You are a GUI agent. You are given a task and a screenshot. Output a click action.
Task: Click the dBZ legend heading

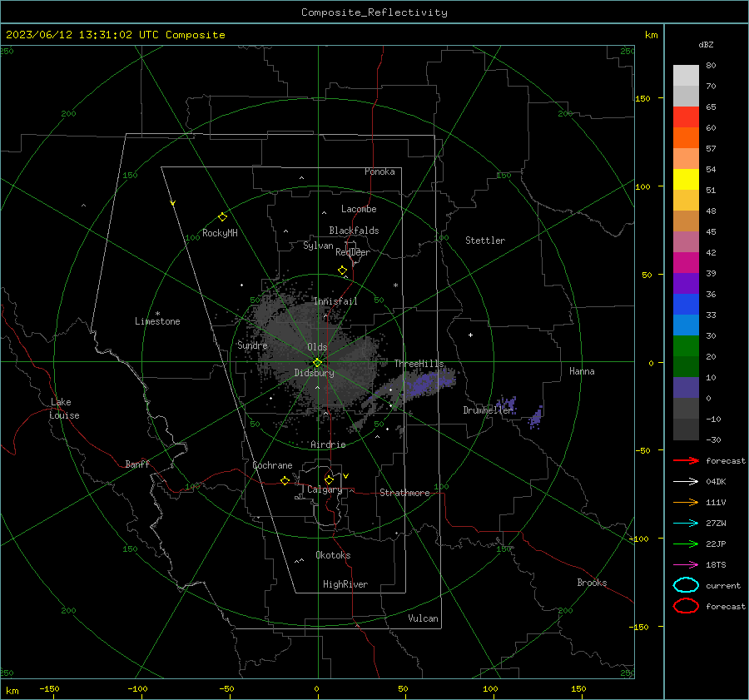point(706,44)
